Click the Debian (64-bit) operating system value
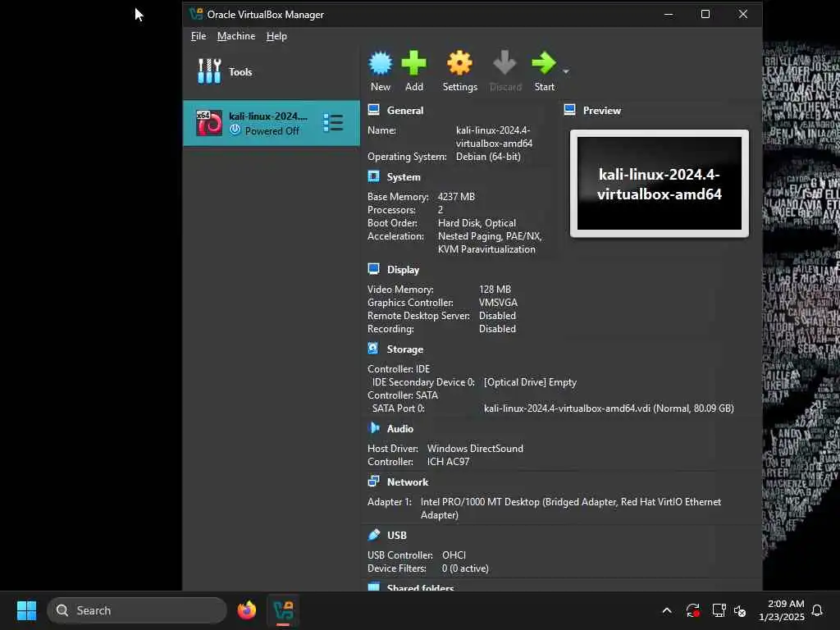Screen dimensions: 840x630 pyautogui.click(x=488, y=157)
